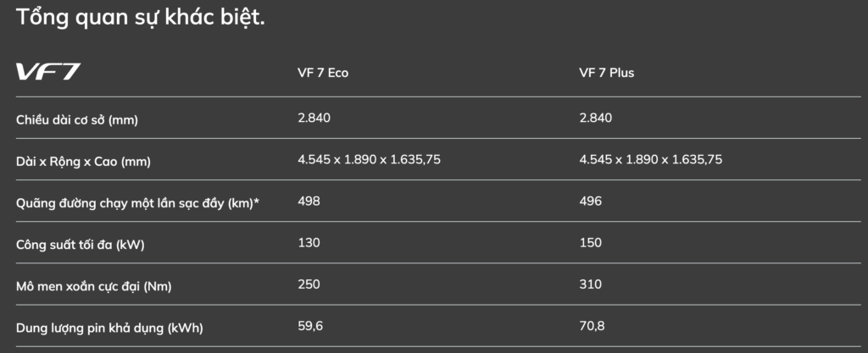868x353 pixels.
Task: Click the Plus max power value 150
Action: coord(590,243)
